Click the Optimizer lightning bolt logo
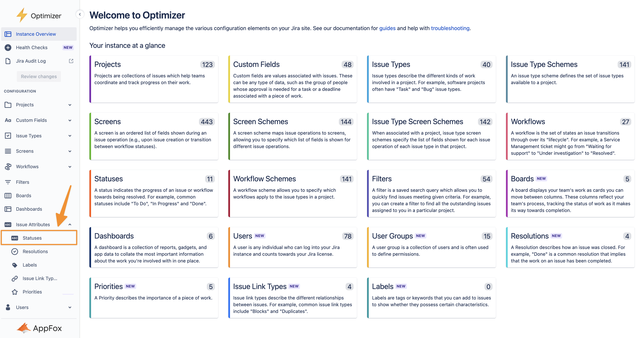The image size is (644, 338). click(22, 15)
